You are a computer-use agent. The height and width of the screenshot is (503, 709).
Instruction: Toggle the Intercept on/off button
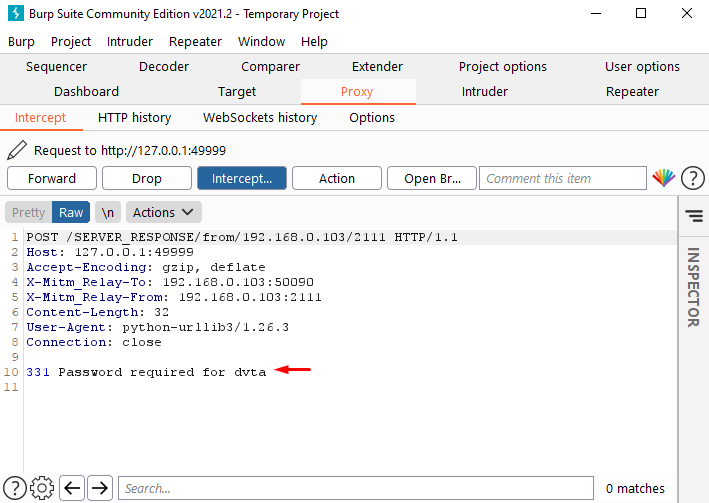tap(242, 178)
